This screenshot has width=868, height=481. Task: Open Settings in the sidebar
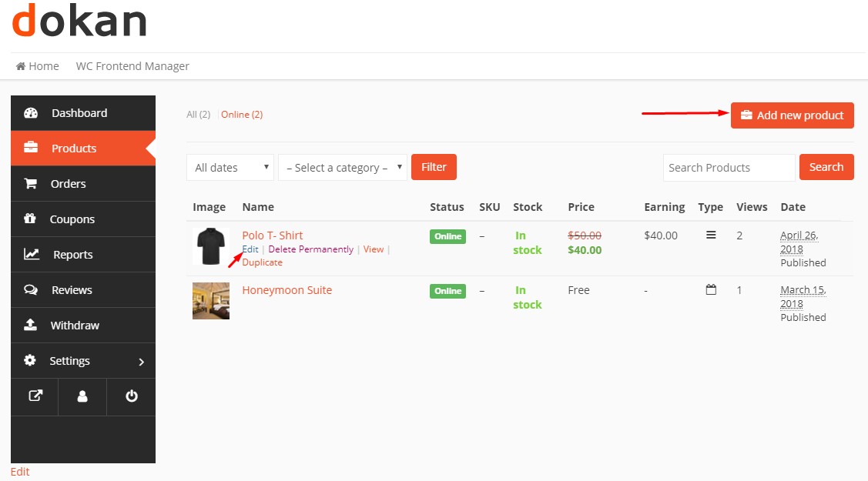point(83,360)
